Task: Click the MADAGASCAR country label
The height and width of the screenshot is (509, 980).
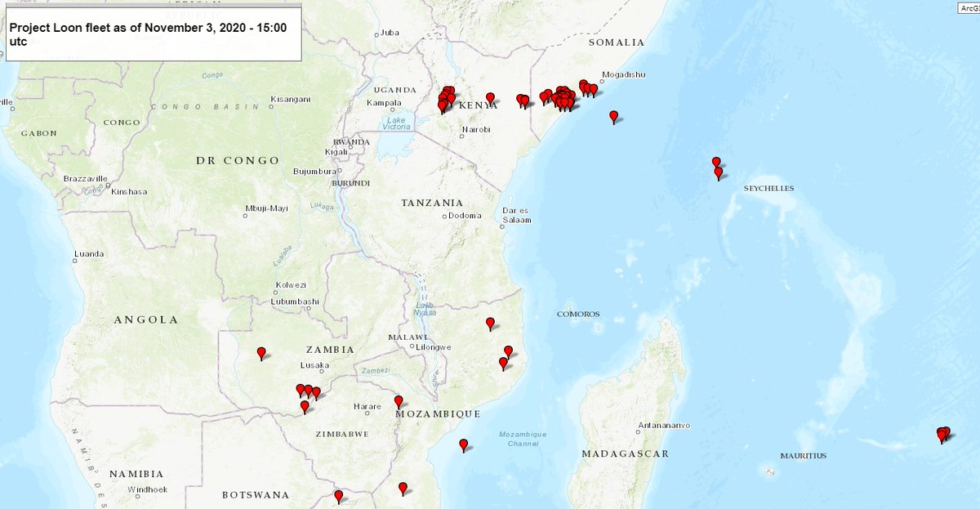Action: coord(626,453)
